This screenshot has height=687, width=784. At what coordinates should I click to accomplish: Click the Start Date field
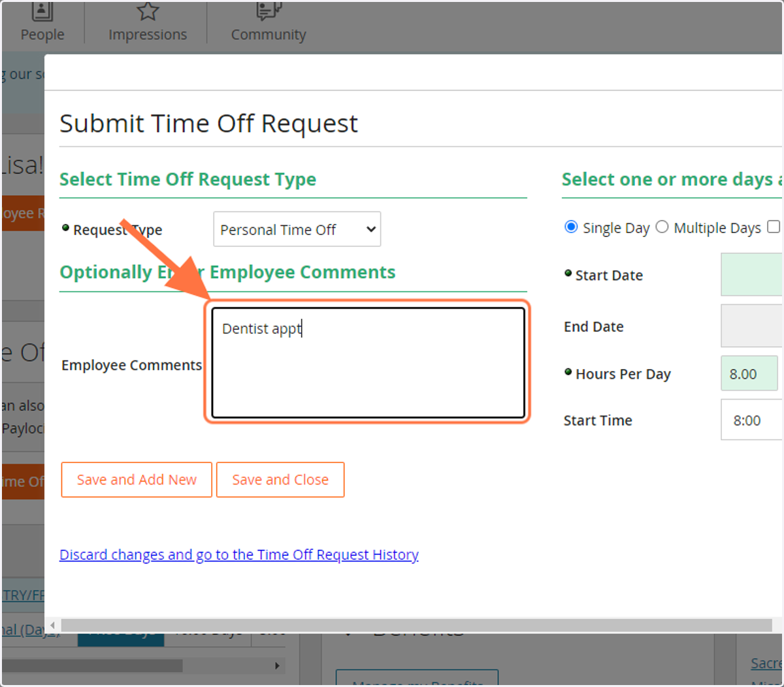click(x=752, y=275)
